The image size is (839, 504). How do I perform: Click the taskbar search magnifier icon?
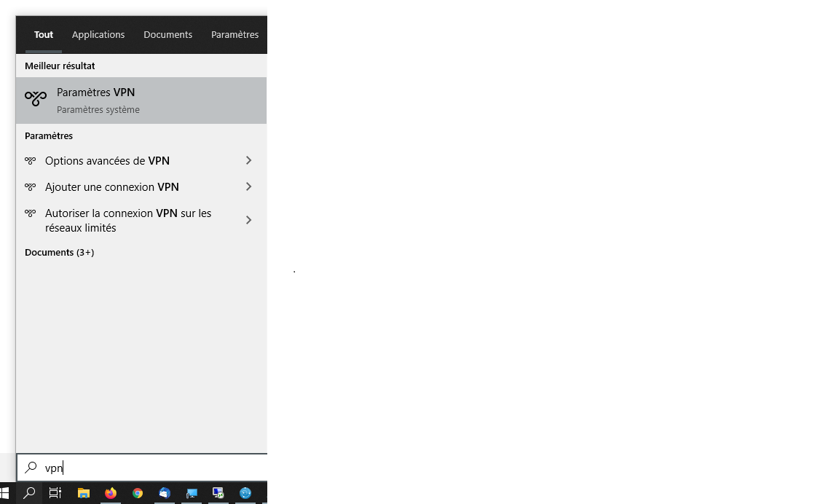pos(29,493)
